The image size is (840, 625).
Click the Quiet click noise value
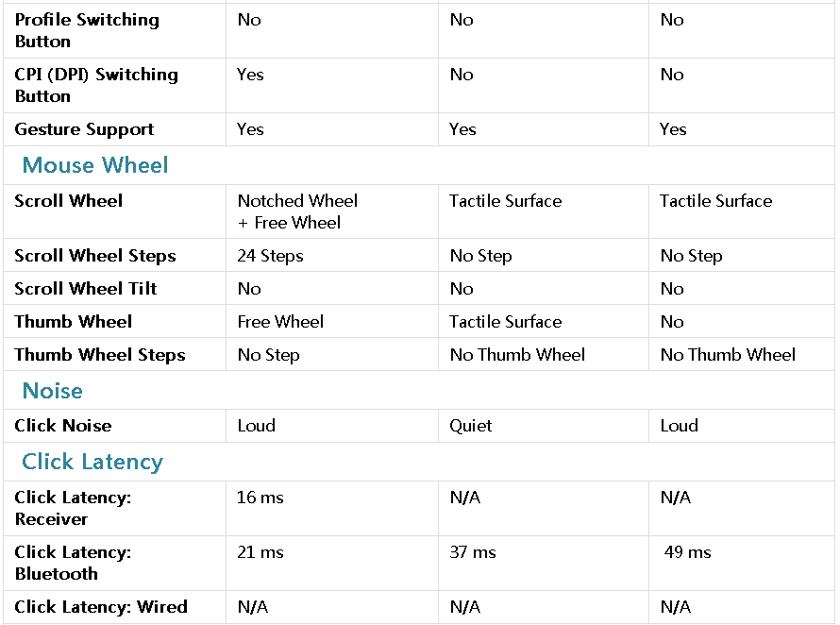click(x=470, y=426)
